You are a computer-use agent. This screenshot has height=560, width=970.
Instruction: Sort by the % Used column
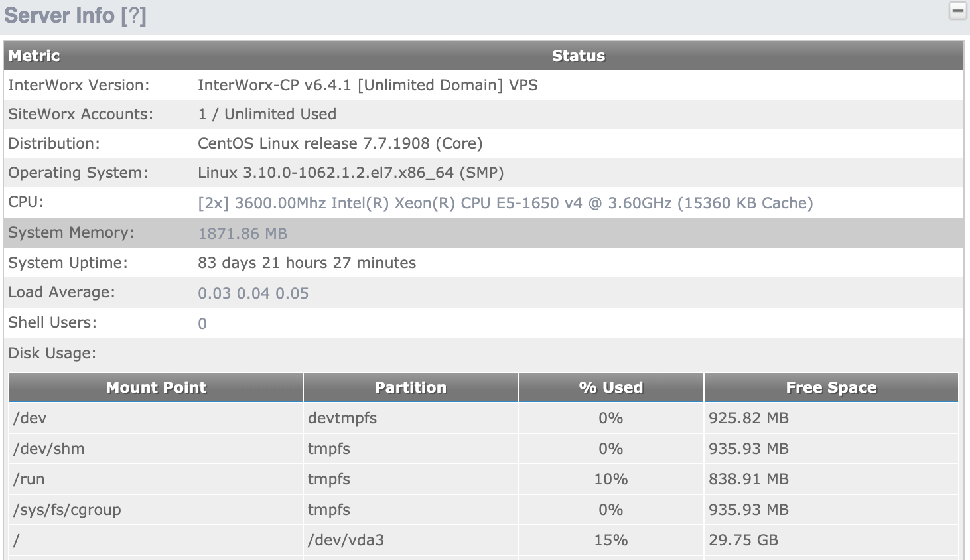(x=610, y=387)
